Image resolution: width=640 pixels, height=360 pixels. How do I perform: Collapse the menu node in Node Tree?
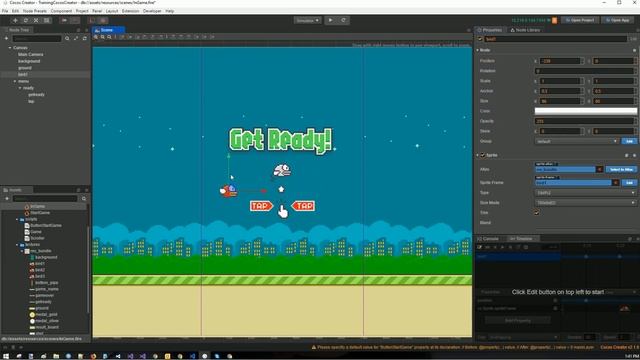pyautogui.click(x=15, y=81)
